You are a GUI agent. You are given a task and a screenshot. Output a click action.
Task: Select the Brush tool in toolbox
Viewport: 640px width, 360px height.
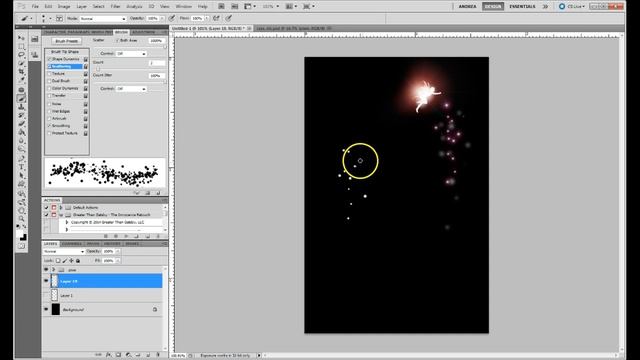(x=21, y=98)
